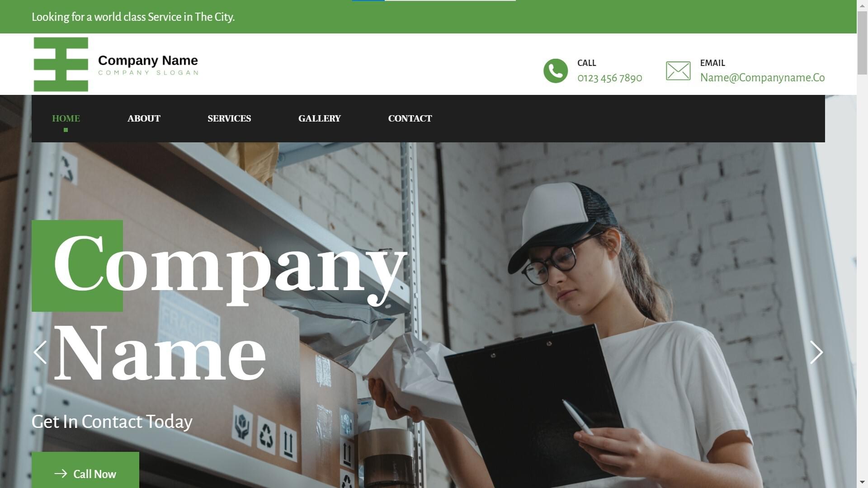The image size is (868, 488).
Task: Click the scrollbar down arrow
Action: pyautogui.click(x=863, y=483)
